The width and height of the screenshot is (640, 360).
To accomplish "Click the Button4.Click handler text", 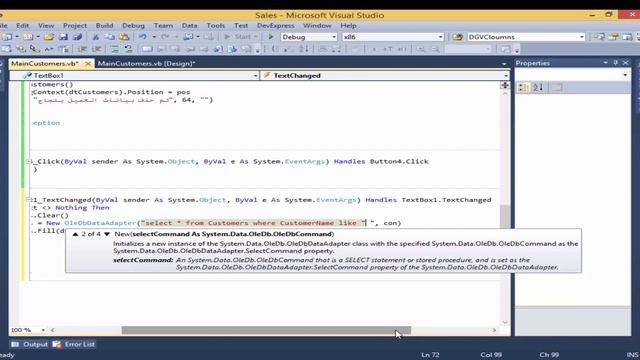I will (x=399, y=162).
